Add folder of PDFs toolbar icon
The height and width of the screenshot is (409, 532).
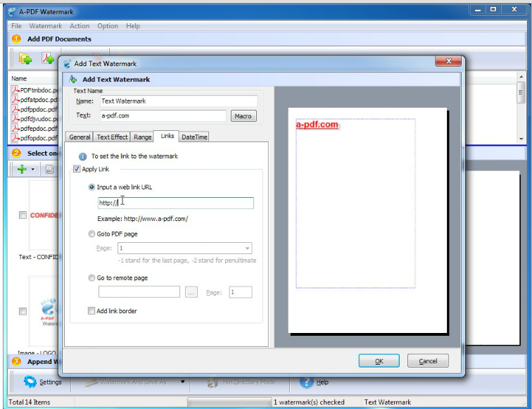[25, 58]
